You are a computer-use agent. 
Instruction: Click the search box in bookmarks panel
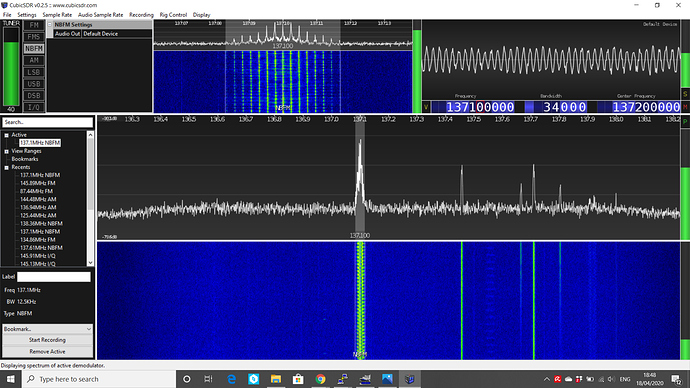pyautogui.click(x=47, y=122)
